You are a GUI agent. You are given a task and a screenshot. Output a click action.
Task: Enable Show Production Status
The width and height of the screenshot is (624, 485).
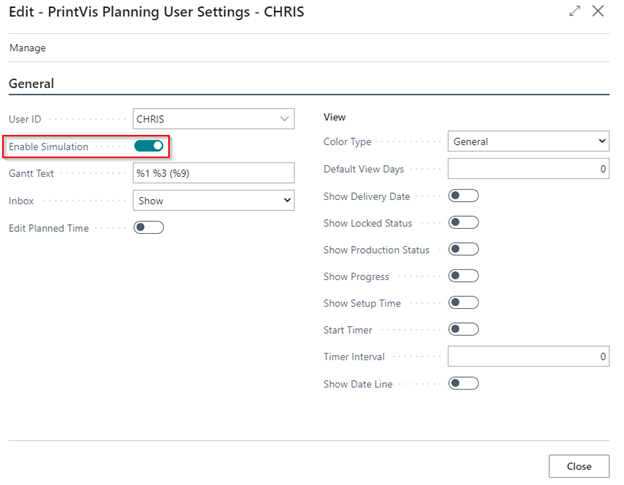coord(463,249)
